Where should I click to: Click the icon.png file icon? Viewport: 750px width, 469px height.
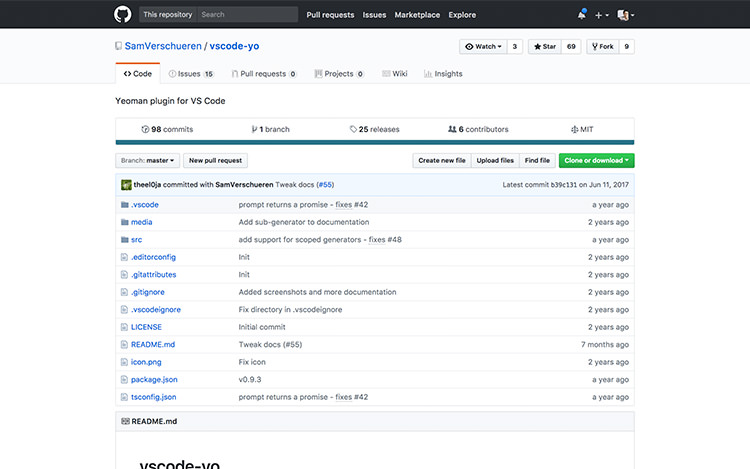point(124,362)
